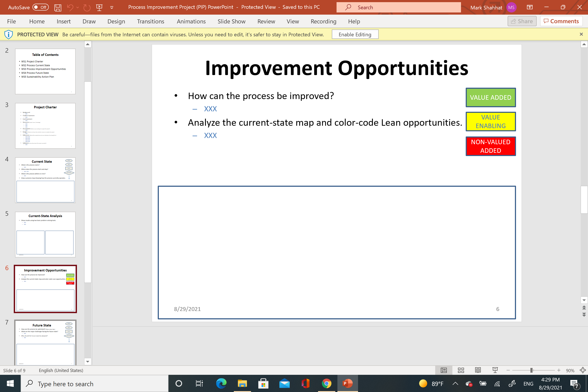Switch to Slide Sorter view in status bar
The height and width of the screenshot is (392, 588).
(x=461, y=371)
